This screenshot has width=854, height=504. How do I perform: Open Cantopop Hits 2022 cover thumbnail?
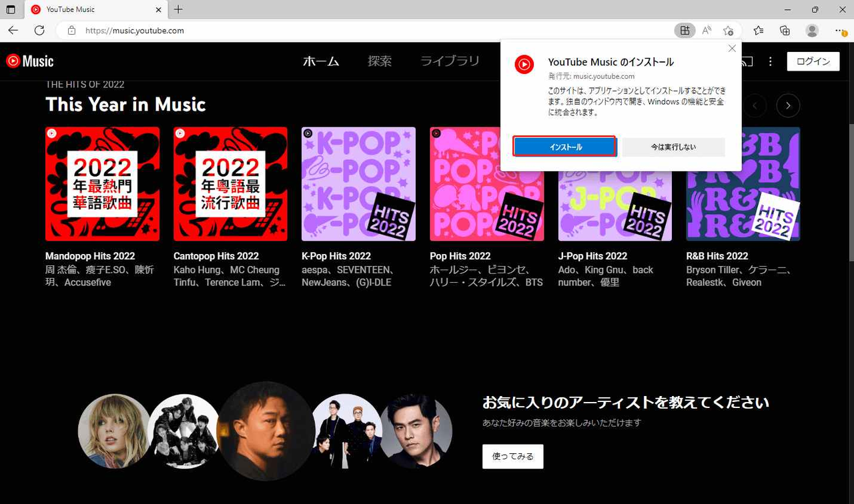(230, 184)
